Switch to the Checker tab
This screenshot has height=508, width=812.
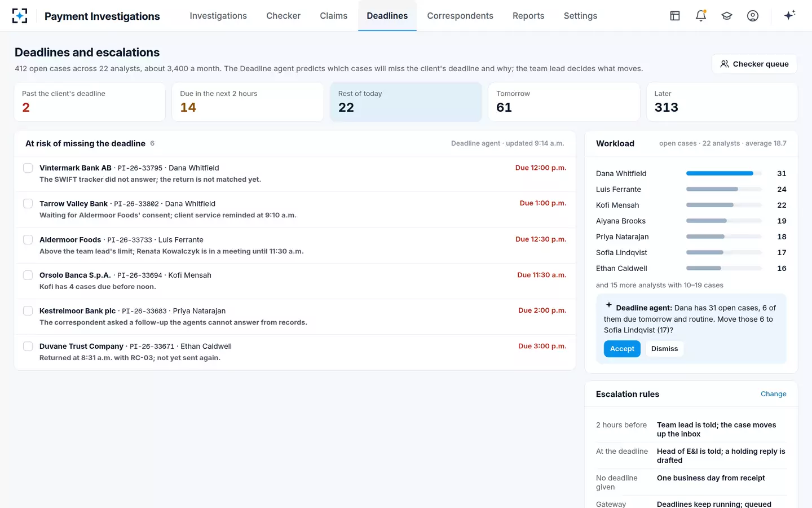(283, 16)
